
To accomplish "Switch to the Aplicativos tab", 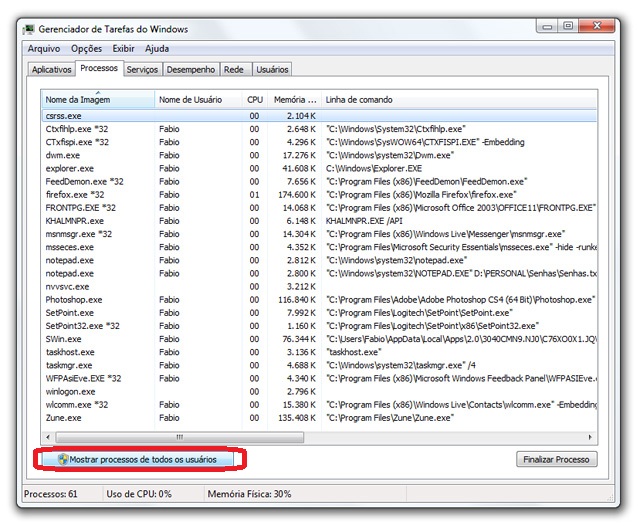I will pyautogui.click(x=51, y=69).
